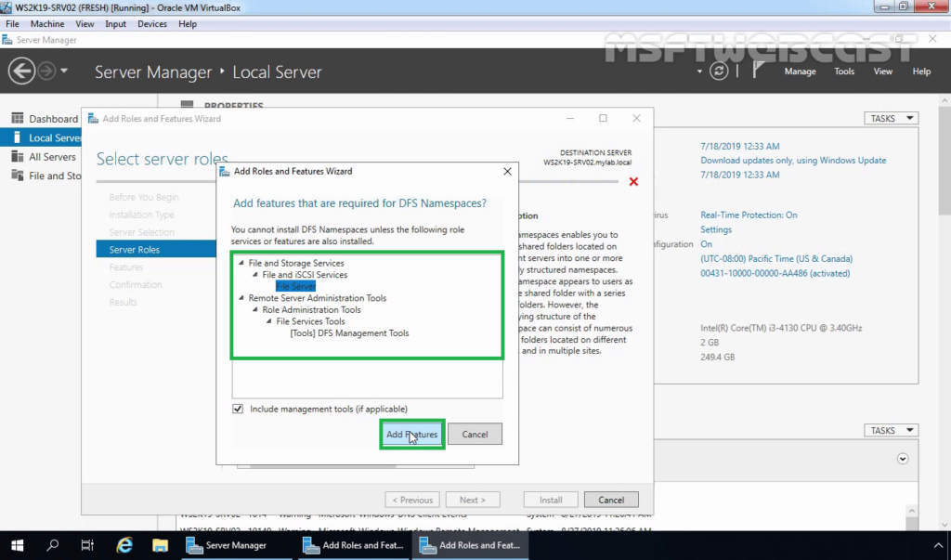The height and width of the screenshot is (560, 951).
Task: Click the Server Manager window title icon
Action: tap(7, 40)
